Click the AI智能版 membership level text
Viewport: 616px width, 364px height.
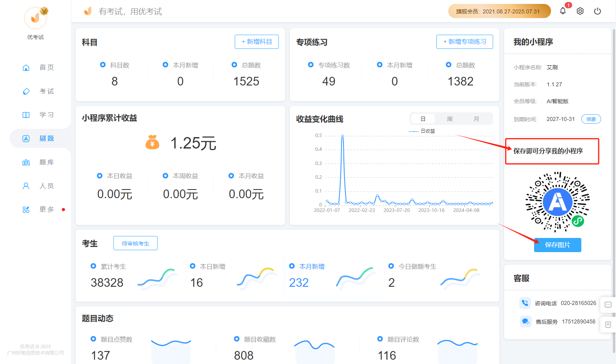558,101
